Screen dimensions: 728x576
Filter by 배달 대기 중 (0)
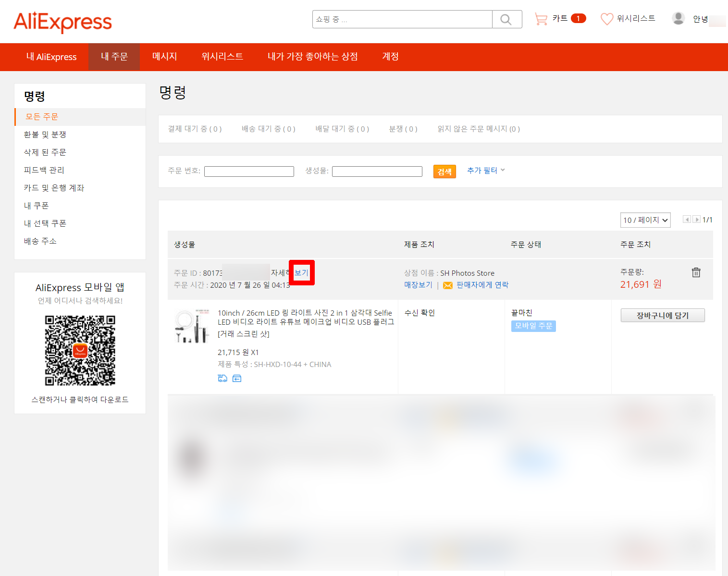tap(342, 129)
